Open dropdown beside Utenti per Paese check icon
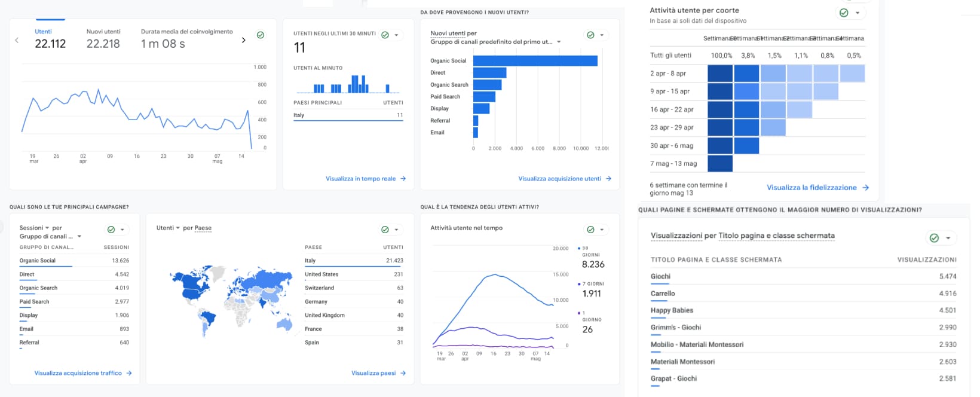Screen dimensions: 980x397 coord(396,230)
